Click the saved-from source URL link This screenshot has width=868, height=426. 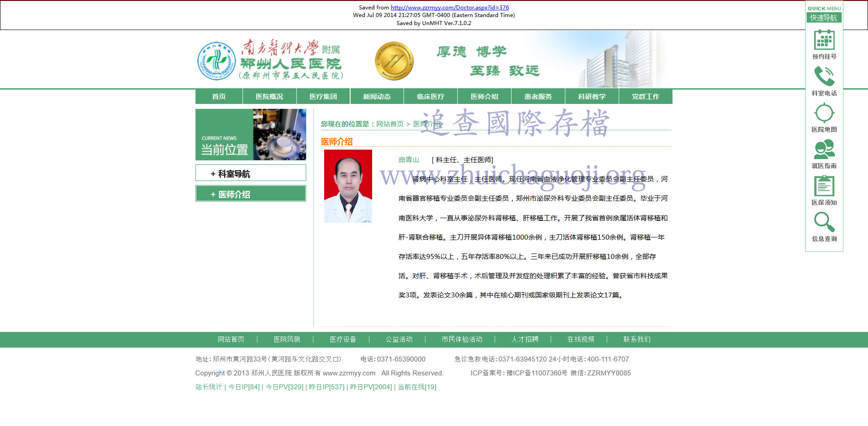pos(450,8)
